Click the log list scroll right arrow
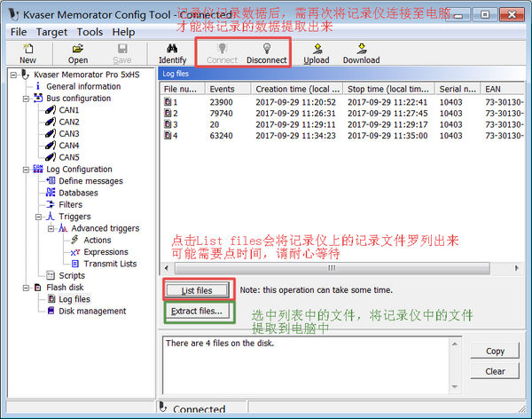This screenshot has height=419, width=532. pos(516,268)
